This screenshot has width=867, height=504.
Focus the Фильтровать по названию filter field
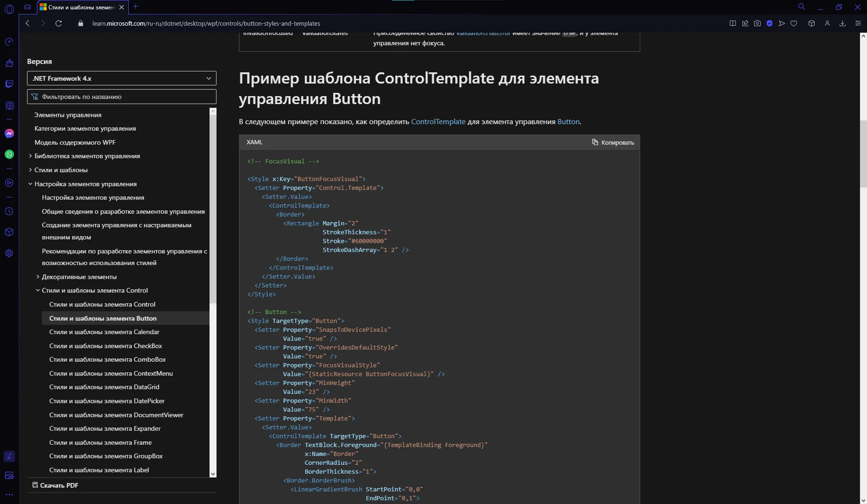[122, 97]
